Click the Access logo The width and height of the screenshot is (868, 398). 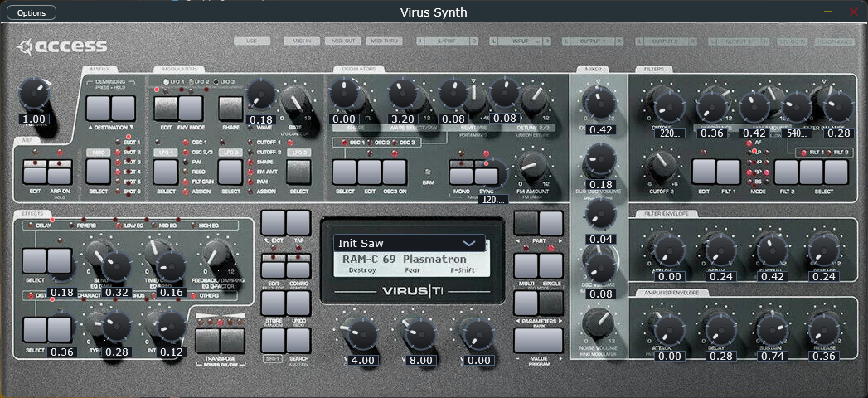coord(61,46)
